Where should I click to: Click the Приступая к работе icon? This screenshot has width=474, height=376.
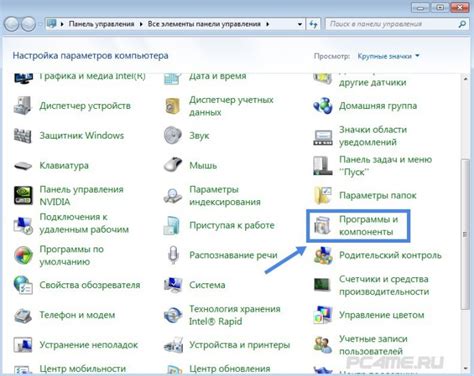[173, 225]
